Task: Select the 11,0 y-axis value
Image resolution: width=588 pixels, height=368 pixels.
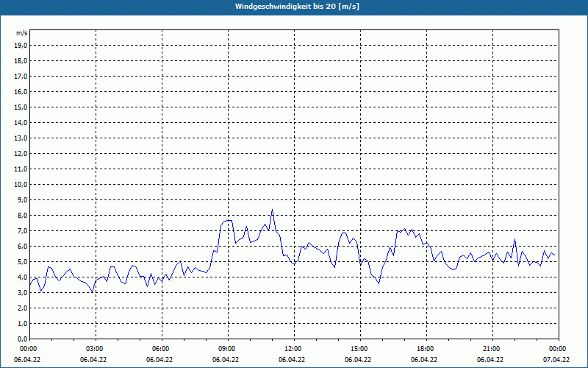Action: pos(21,169)
